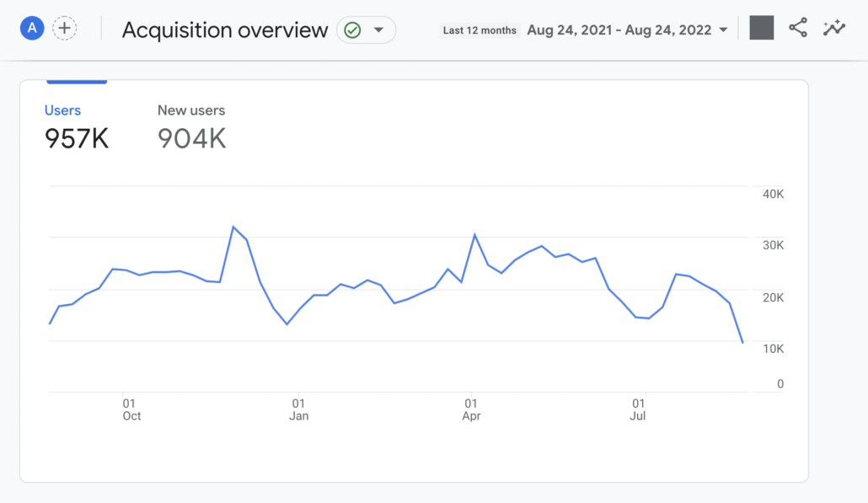Click the January spike on the chart
The height and width of the screenshot is (503, 868).
point(235,226)
